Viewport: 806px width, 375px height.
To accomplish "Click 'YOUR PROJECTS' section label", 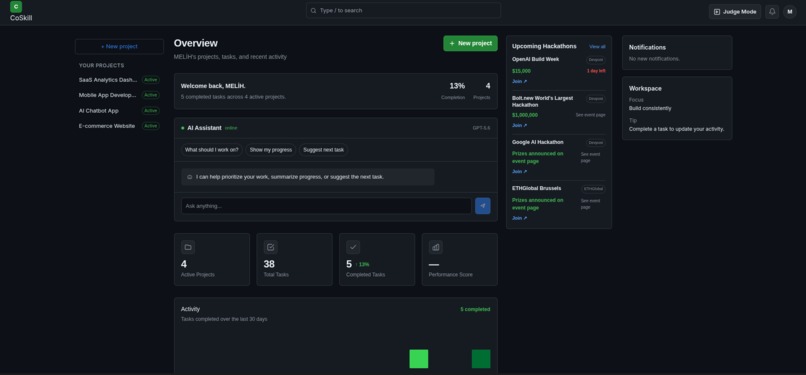I will pos(101,65).
